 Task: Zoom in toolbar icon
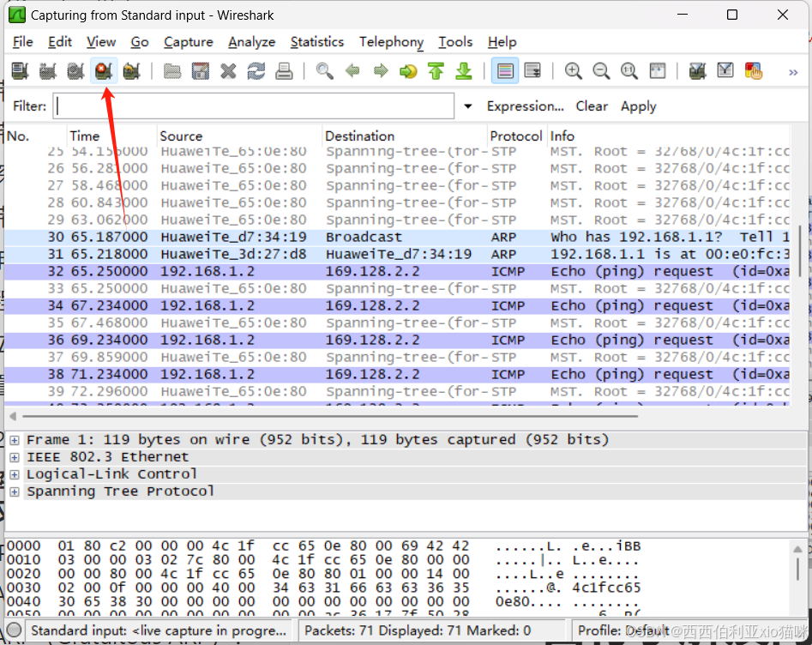[x=574, y=70]
